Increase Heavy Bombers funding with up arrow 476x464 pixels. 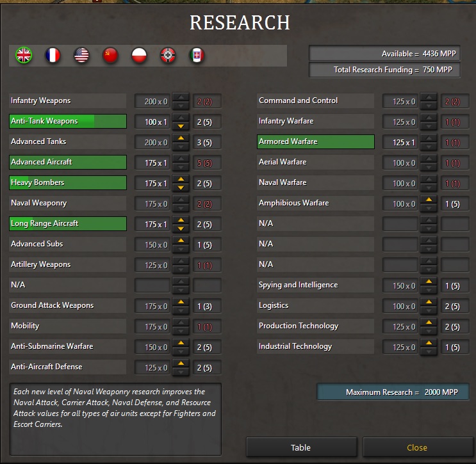click(x=181, y=179)
